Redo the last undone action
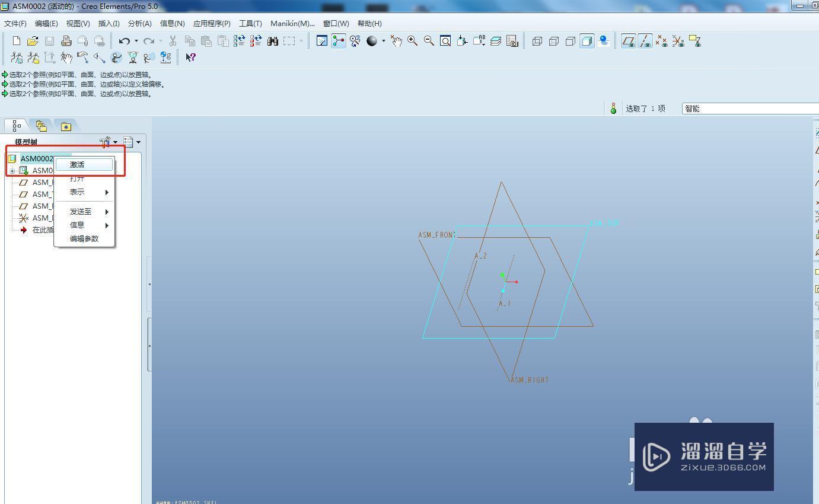Viewport: 819px width, 504px height. (149, 41)
